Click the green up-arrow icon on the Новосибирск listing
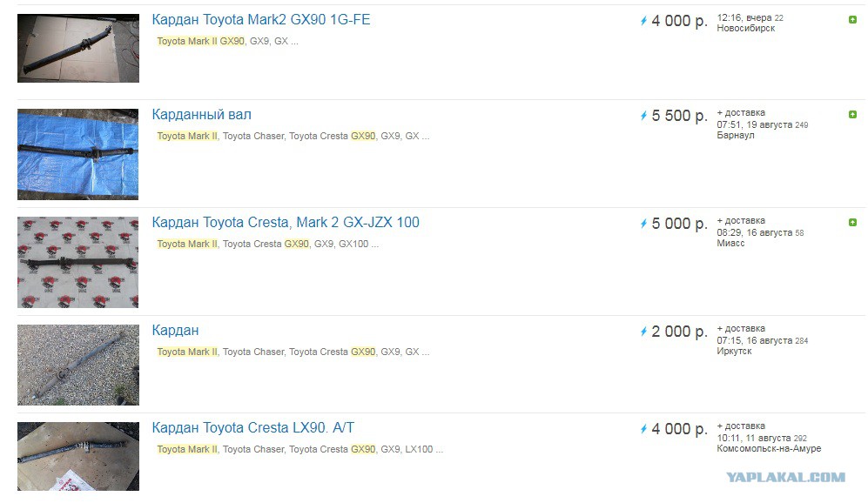868x503 pixels. (x=852, y=20)
